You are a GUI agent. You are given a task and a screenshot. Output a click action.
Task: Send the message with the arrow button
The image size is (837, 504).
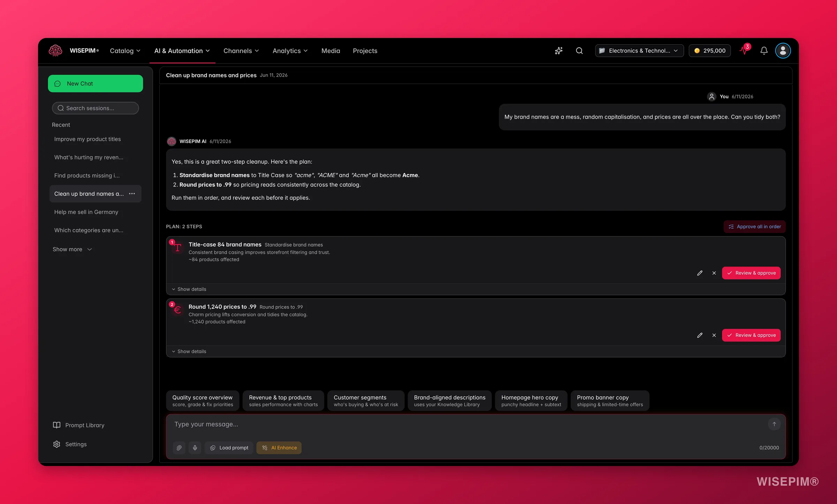tap(774, 424)
